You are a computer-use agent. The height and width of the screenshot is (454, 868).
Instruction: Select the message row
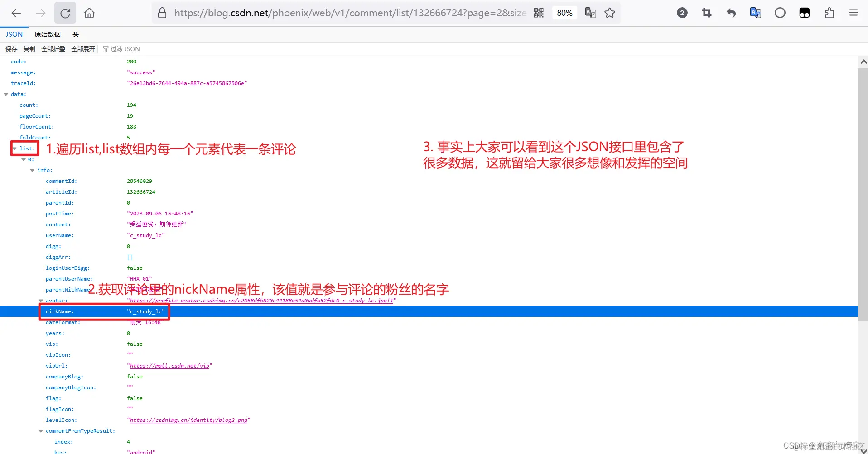click(x=429, y=72)
